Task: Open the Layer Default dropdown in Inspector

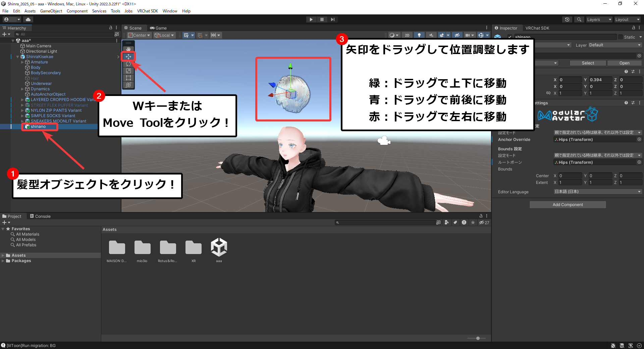Action: pyautogui.click(x=615, y=45)
